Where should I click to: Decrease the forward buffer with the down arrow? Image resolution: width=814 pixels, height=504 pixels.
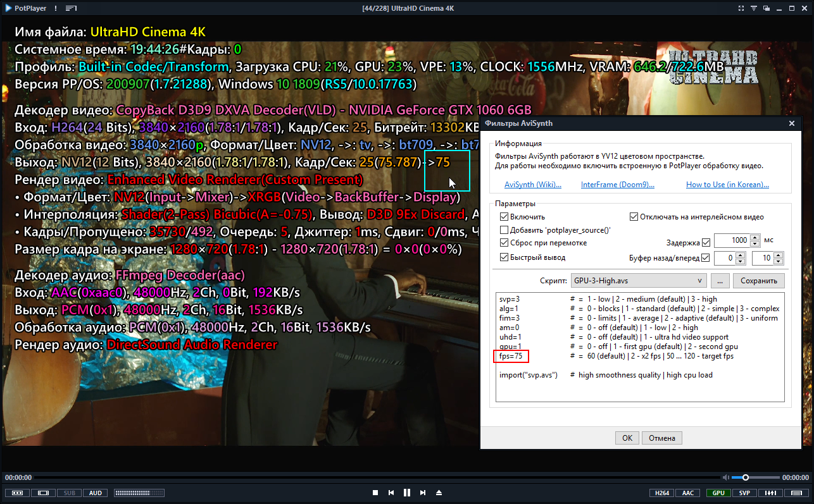tap(779, 261)
